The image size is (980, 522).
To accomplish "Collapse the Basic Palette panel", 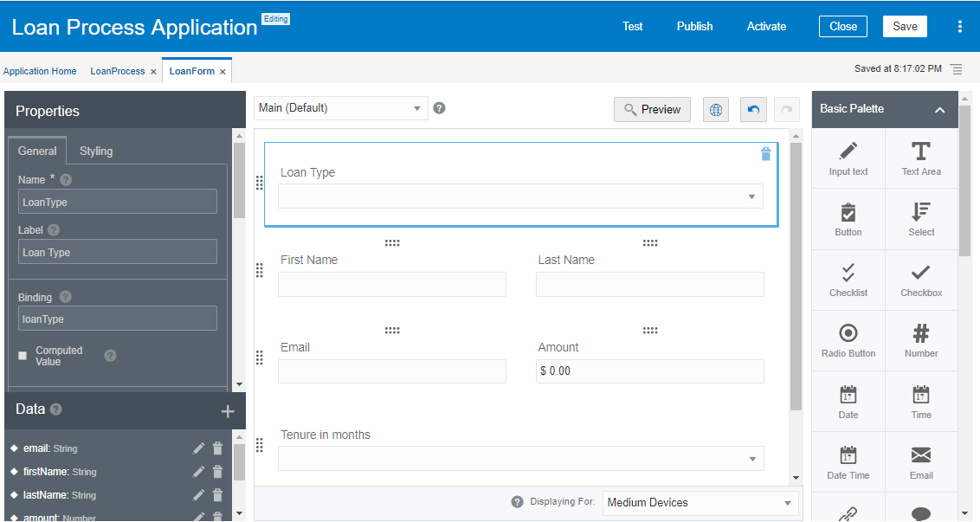I will pyautogui.click(x=939, y=110).
